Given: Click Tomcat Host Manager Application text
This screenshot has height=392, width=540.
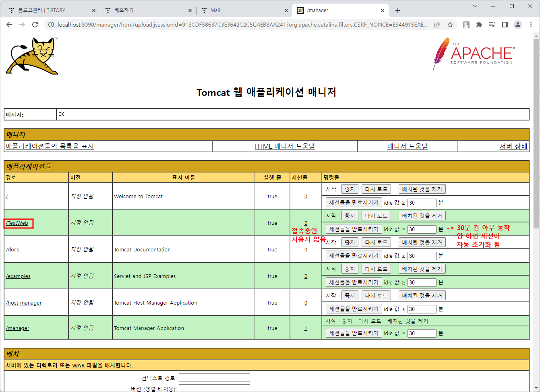Looking at the screenshot, I should click(x=155, y=303).
